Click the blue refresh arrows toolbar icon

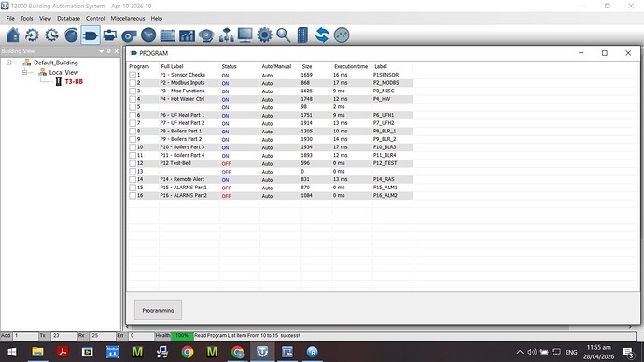pyautogui.click(x=322, y=35)
